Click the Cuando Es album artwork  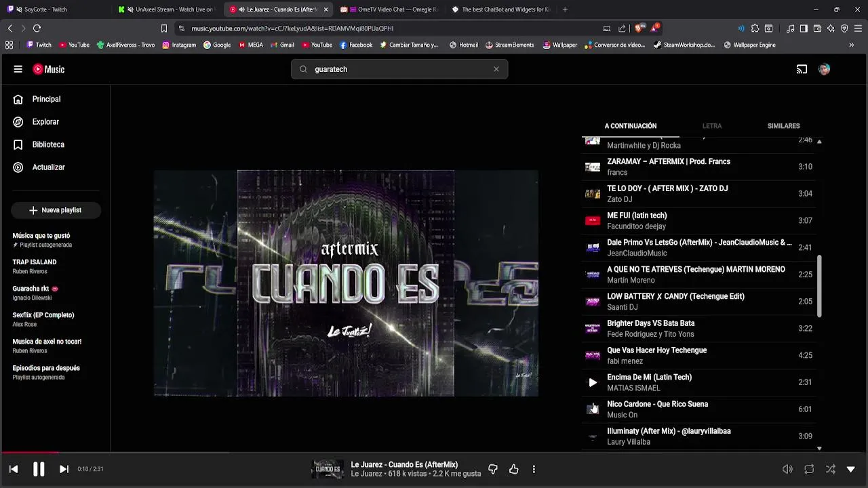[x=346, y=283]
